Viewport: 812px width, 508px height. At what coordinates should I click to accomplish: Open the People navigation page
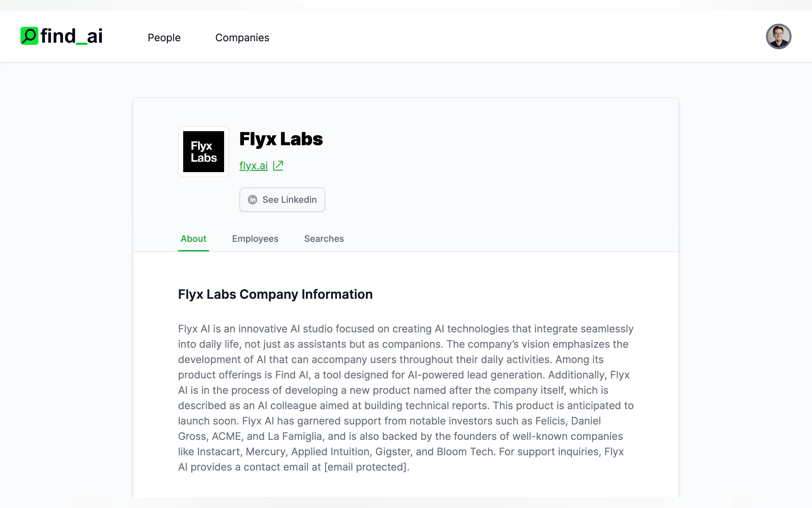coord(164,38)
